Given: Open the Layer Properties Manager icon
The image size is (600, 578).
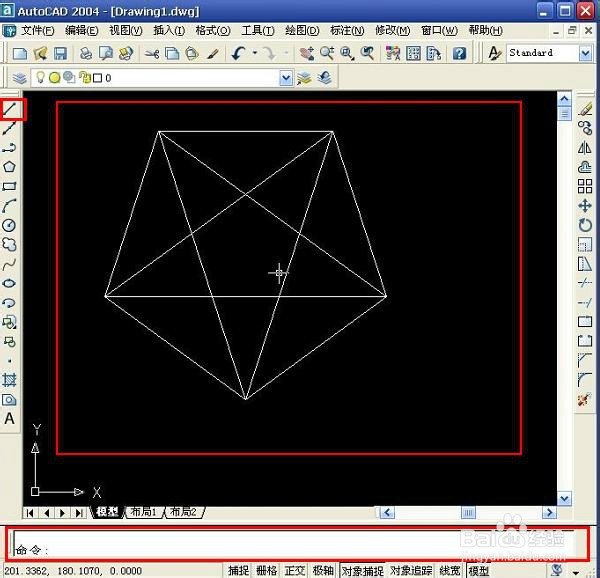Looking at the screenshot, I should [x=20, y=78].
